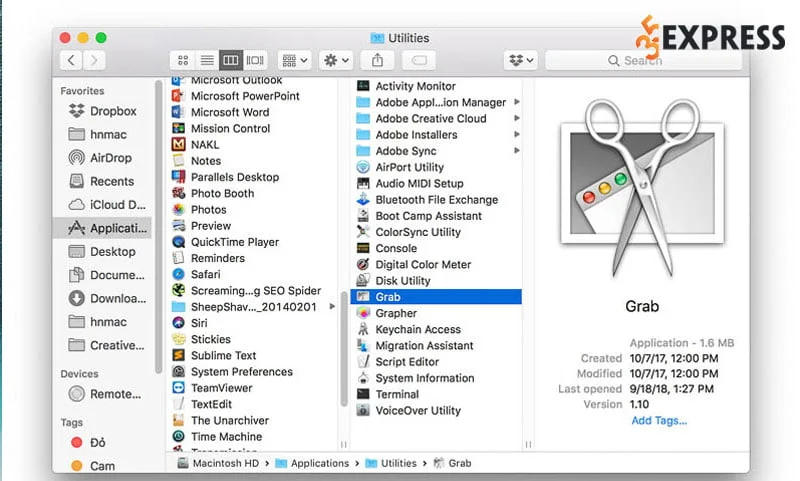Select TeamViewer app
Viewport: 800px width, 481px height.
212,388
